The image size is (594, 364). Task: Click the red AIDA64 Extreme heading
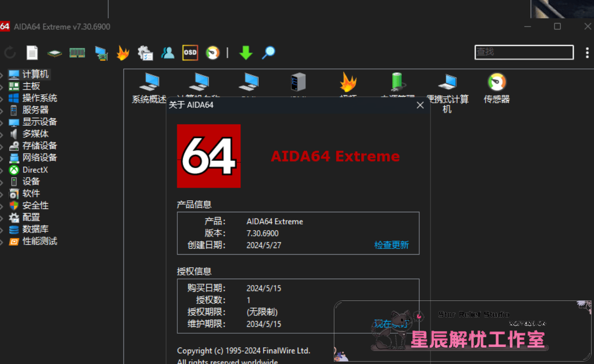click(335, 156)
